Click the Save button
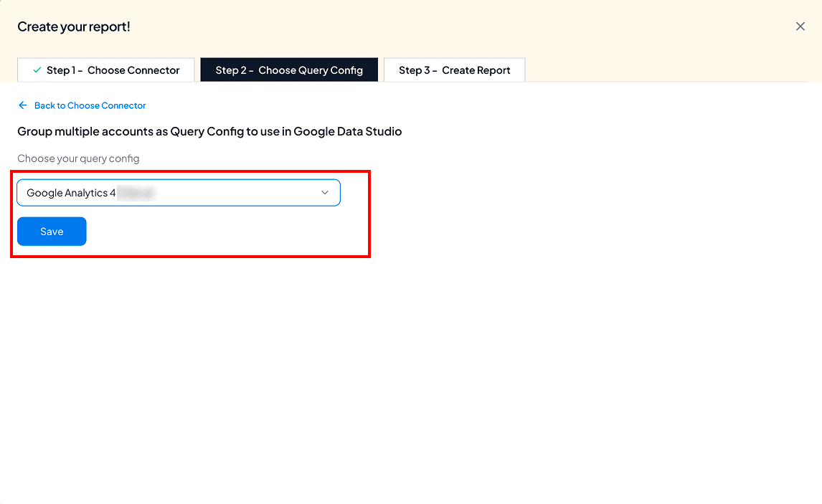Screen dimensions: 822x504 tap(52, 232)
